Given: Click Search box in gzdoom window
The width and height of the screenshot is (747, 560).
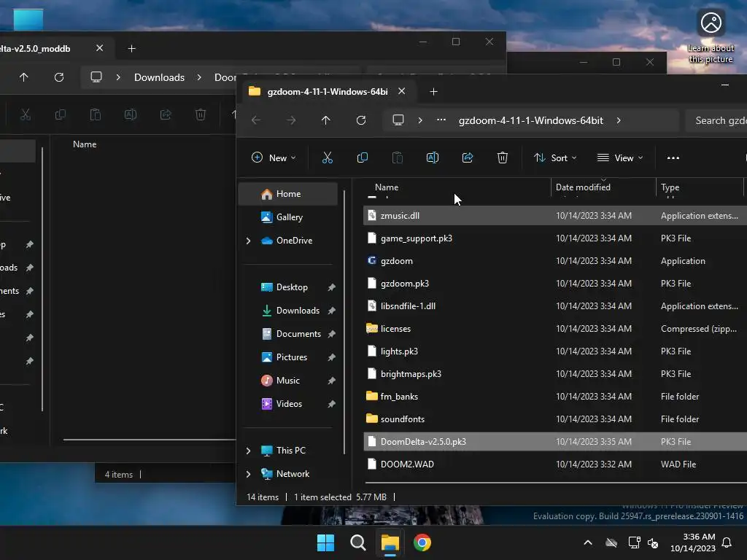Looking at the screenshot, I should click(716, 120).
